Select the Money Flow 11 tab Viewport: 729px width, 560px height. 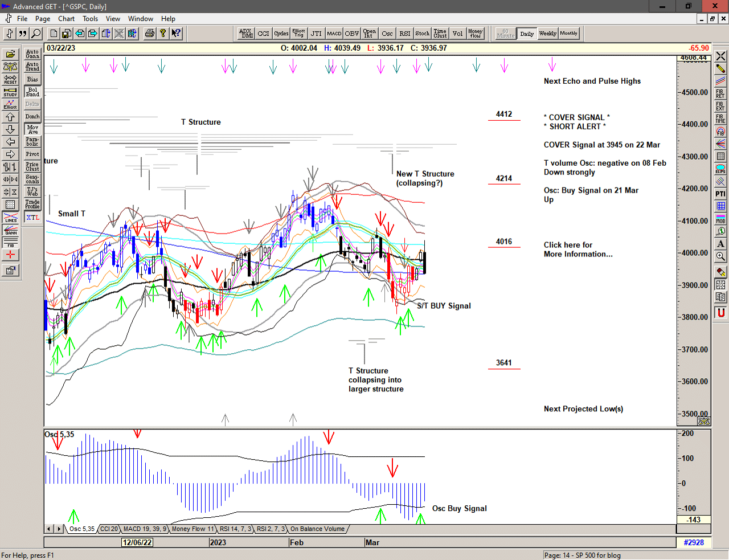(x=193, y=529)
